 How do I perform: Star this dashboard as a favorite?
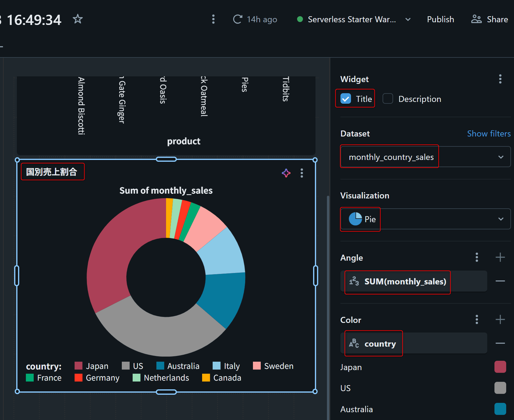[78, 19]
